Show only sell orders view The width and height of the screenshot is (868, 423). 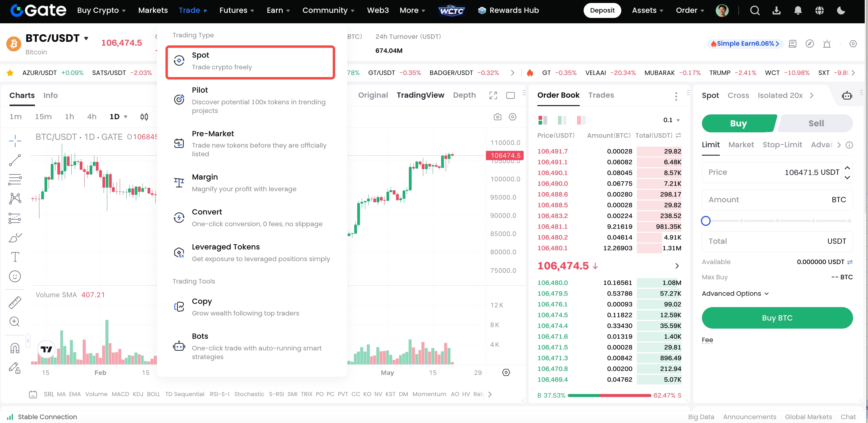[x=581, y=120]
